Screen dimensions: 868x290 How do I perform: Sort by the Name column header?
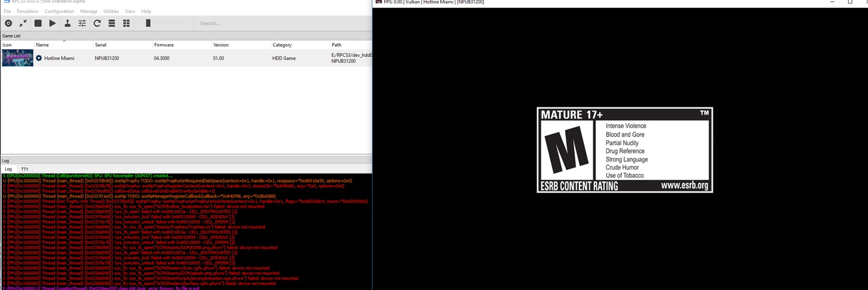tap(64, 45)
